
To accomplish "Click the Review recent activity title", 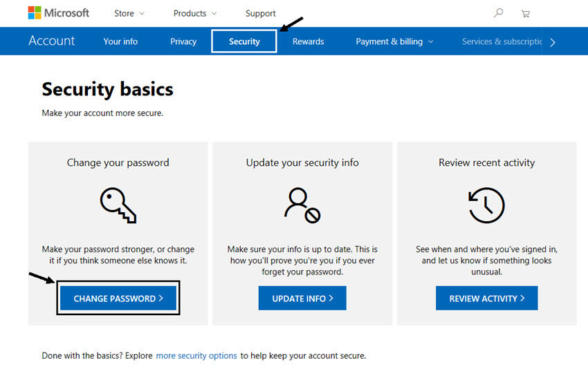I will pyautogui.click(x=486, y=162).
